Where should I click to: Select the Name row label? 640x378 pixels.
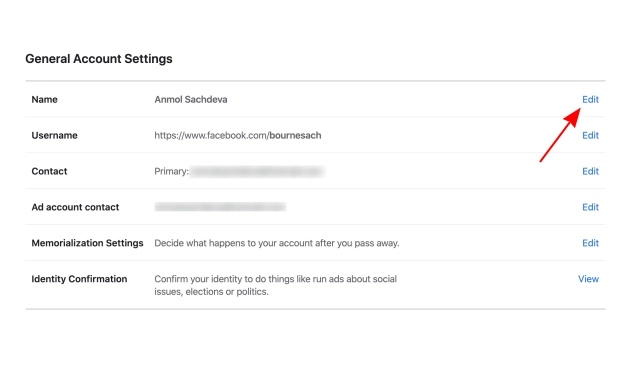pyautogui.click(x=44, y=100)
